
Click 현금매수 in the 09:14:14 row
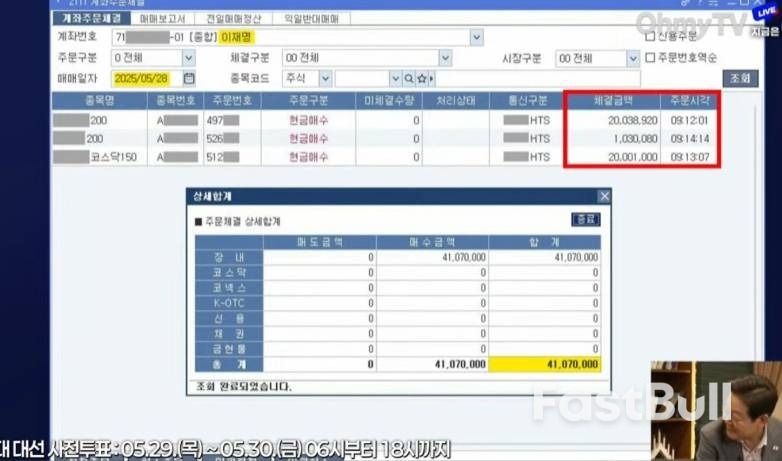309,139
